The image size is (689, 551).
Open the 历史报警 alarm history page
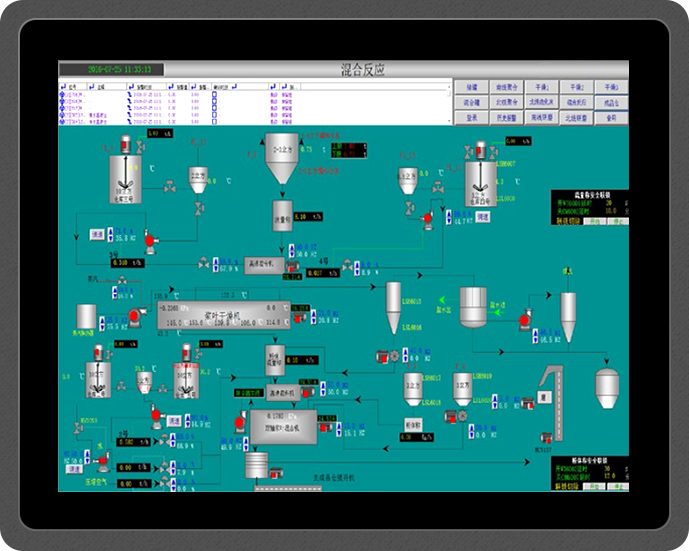pos(507,117)
